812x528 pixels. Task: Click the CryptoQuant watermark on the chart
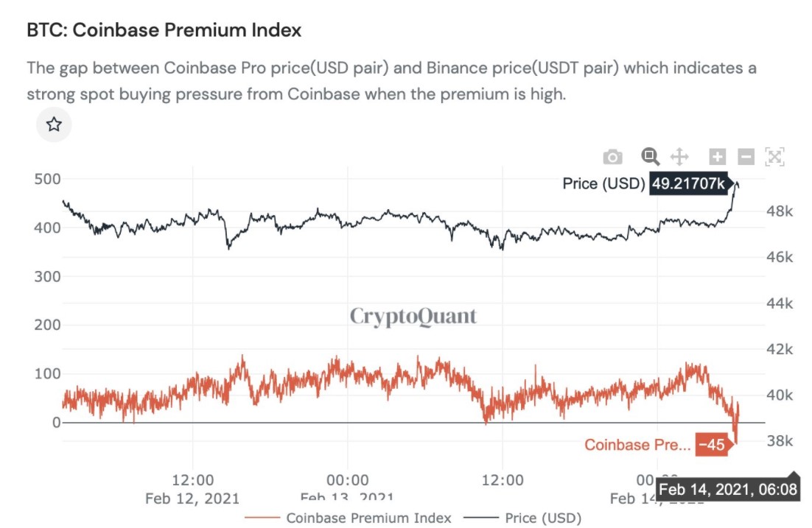(x=413, y=316)
